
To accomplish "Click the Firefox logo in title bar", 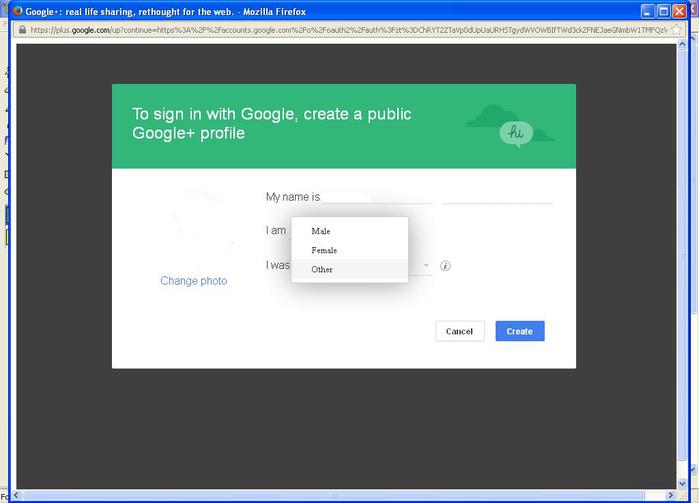I will coord(18,11).
